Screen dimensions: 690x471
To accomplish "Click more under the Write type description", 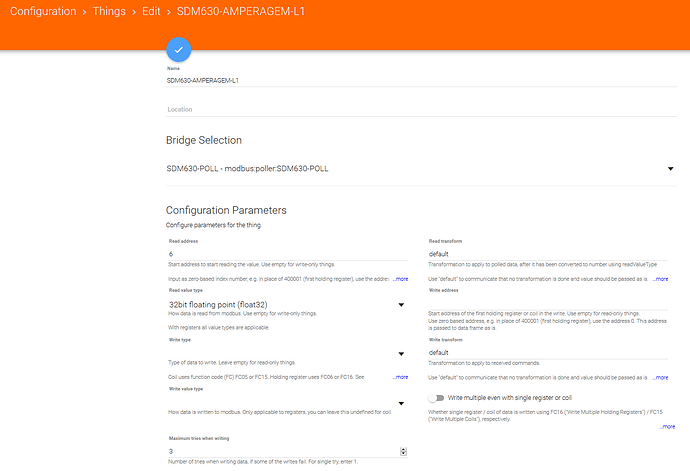I will [x=400, y=377].
